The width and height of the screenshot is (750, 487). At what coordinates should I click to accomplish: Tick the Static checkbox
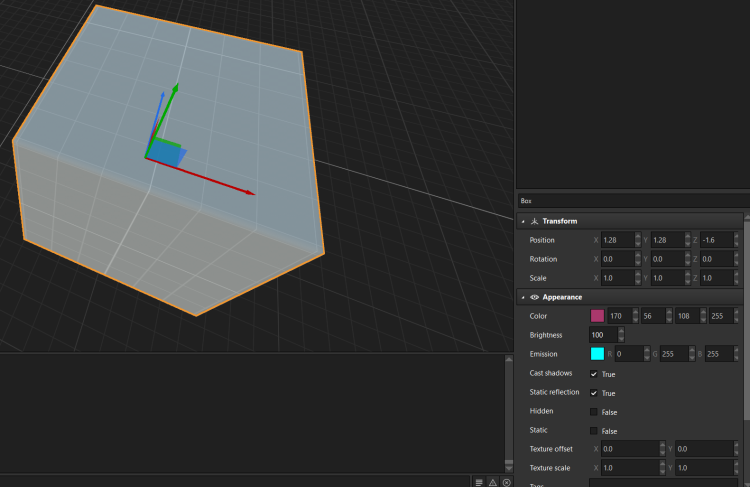594,430
